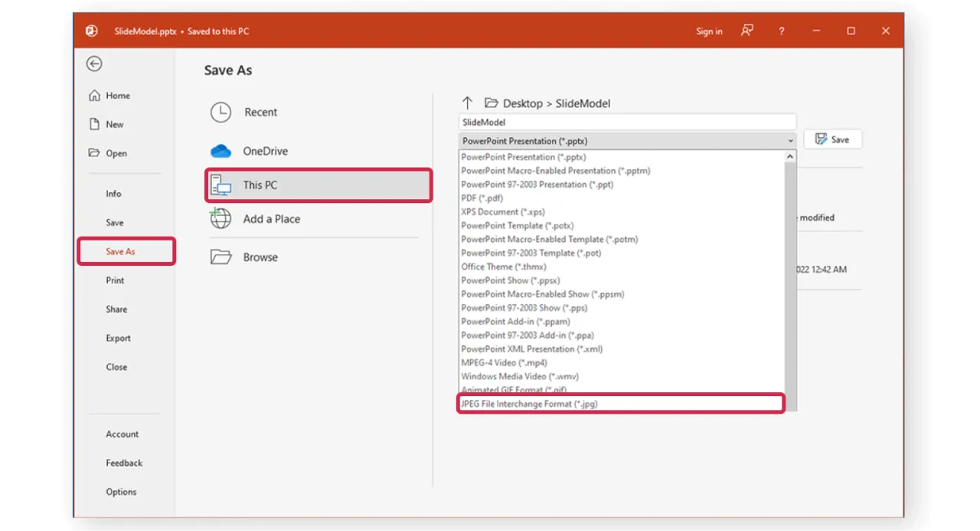Open PowerPoint Options

(x=121, y=492)
